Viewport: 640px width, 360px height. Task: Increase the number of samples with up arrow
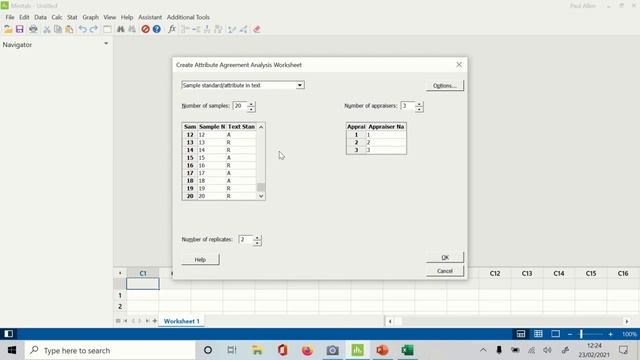click(x=251, y=104)
